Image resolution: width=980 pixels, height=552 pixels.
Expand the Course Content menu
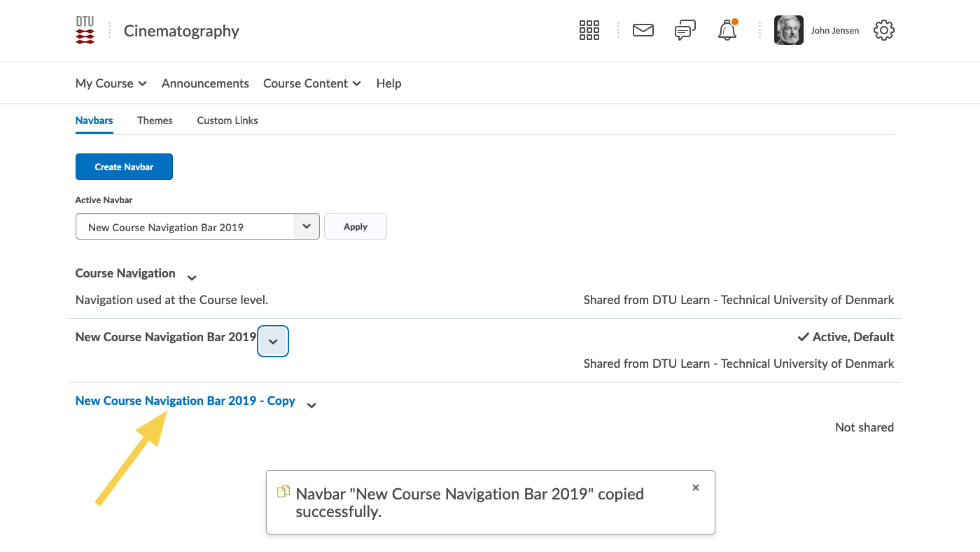[x=311, y=83]
